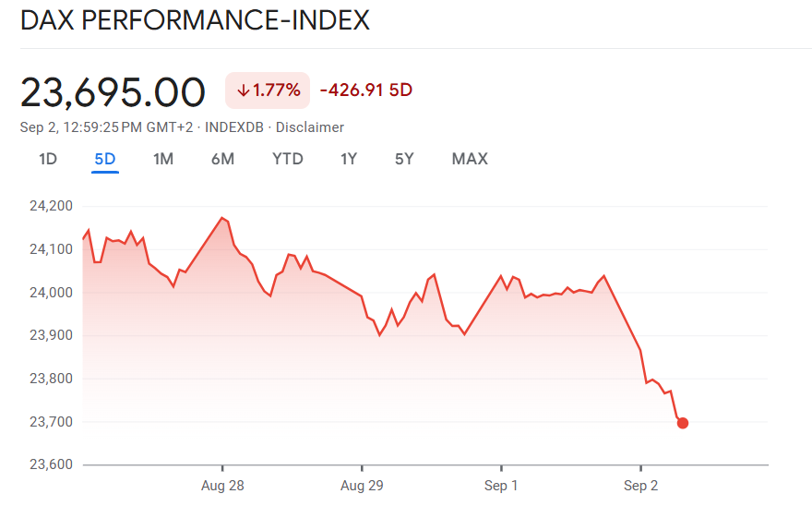Image resolution: width=812 pixels, height=506 pixels.
Task: Open the Disclaimer link
Action: 310,127
